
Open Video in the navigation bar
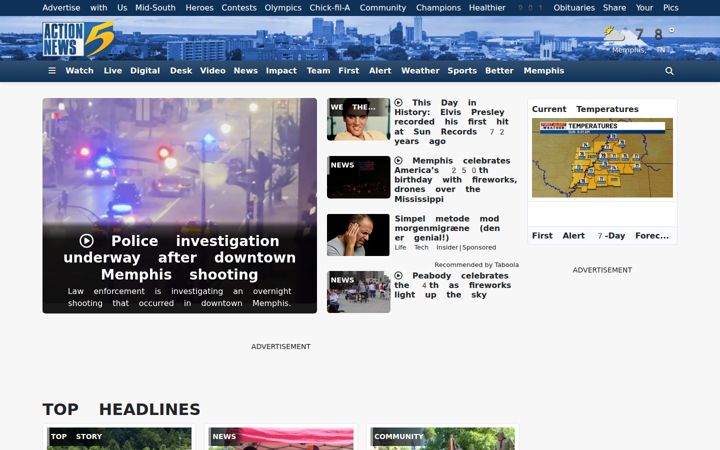tap(213, 71)
